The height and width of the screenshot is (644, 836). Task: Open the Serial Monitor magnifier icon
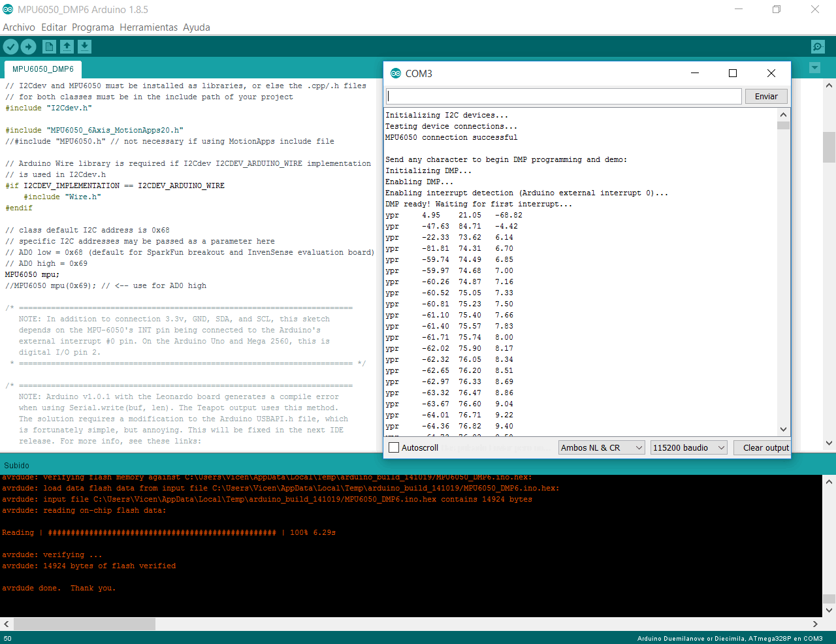point(818,46)
